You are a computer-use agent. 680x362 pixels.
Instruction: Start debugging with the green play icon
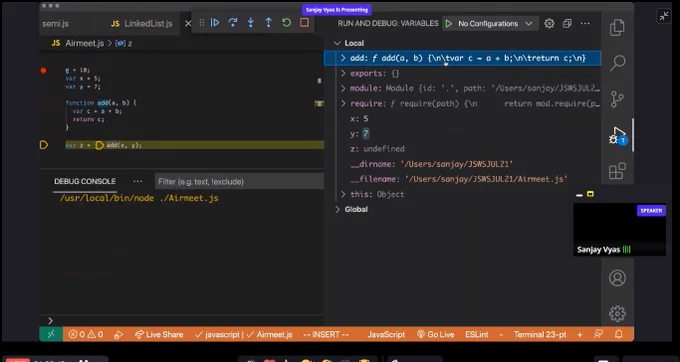click(x=449, y=23)
